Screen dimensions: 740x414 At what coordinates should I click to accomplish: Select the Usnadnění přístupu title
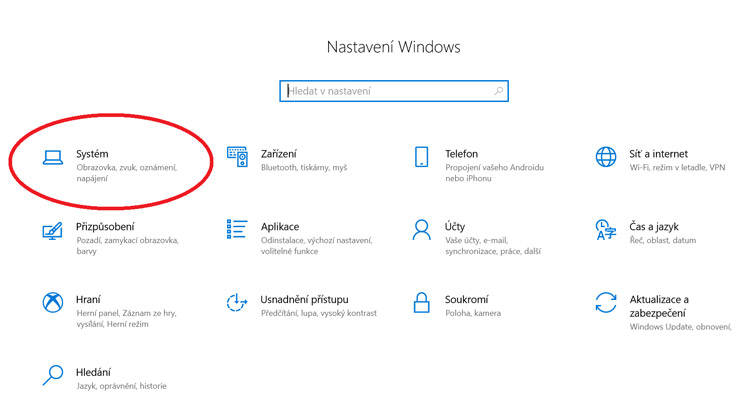coord(304,299)
